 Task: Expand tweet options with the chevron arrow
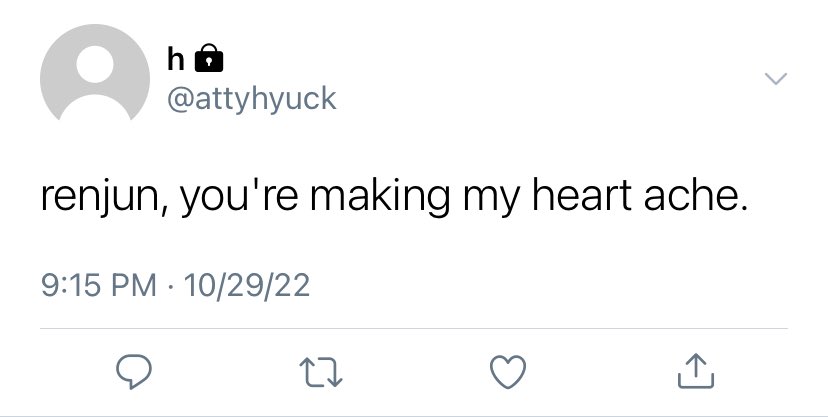(776, 79)
